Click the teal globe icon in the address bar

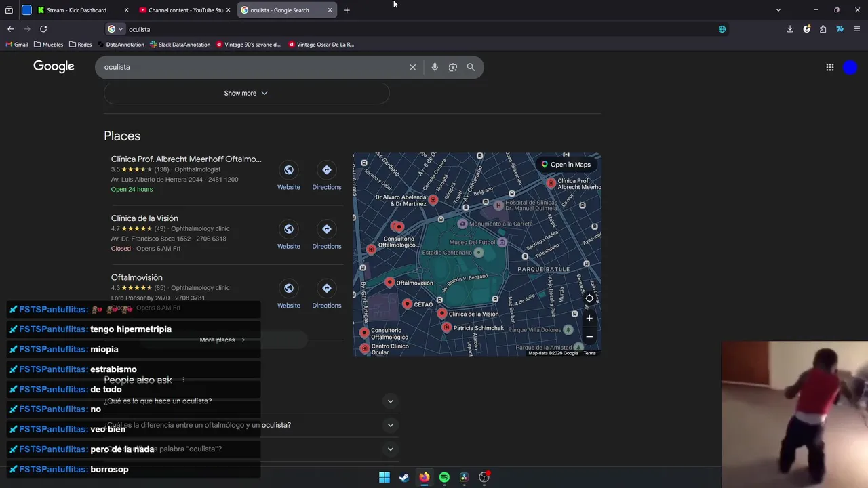tap(722, 29)
